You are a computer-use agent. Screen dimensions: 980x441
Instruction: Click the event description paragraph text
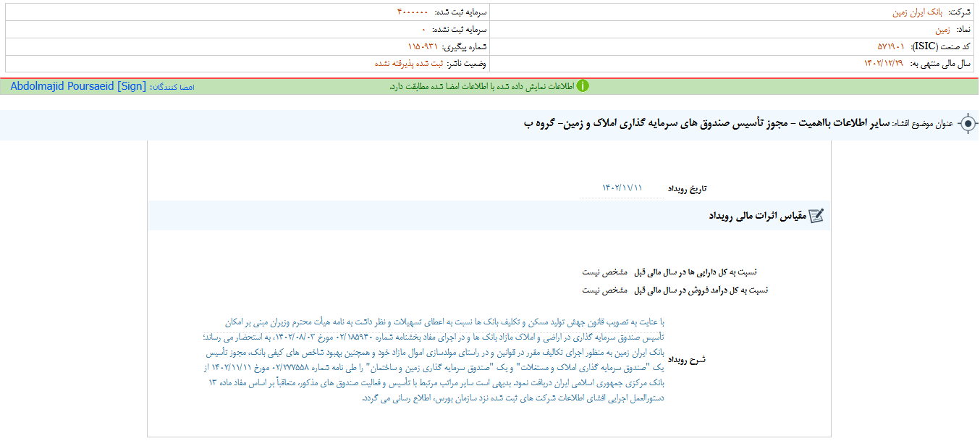tap(434, 360)
